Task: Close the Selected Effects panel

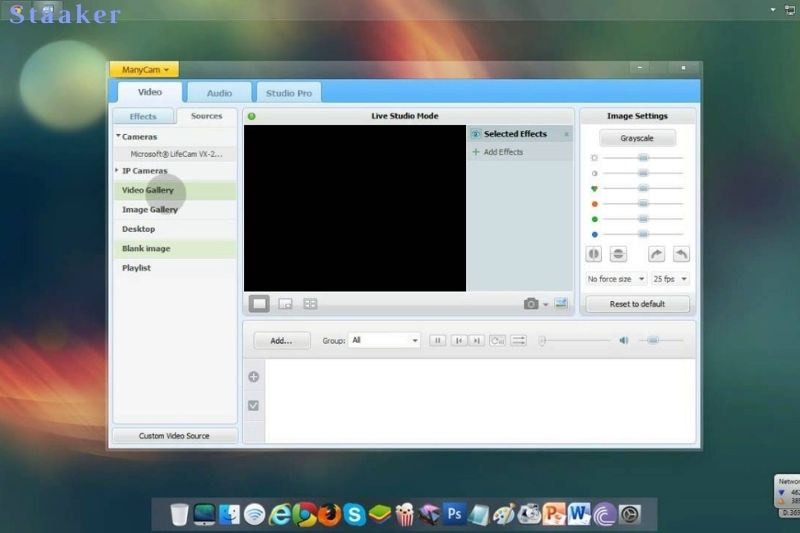Action: click(566, 135)
